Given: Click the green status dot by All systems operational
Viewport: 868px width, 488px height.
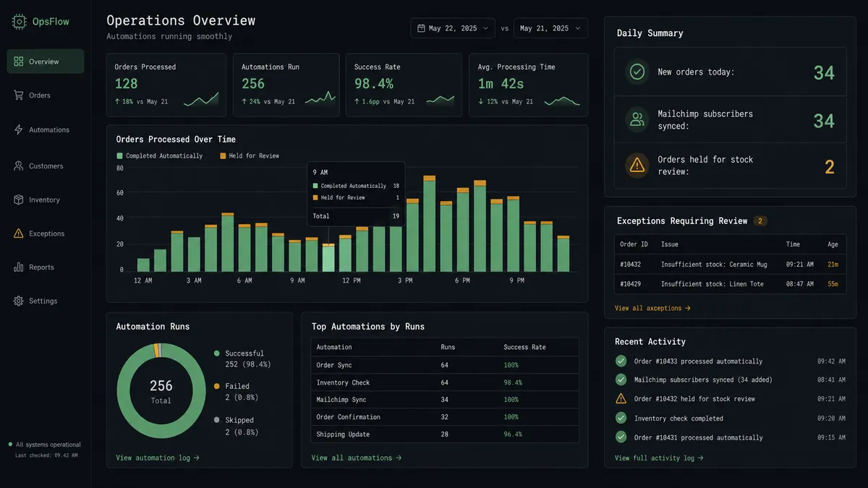Looking at the screenshot, I should pyautogui.click(x=10, y=445).
